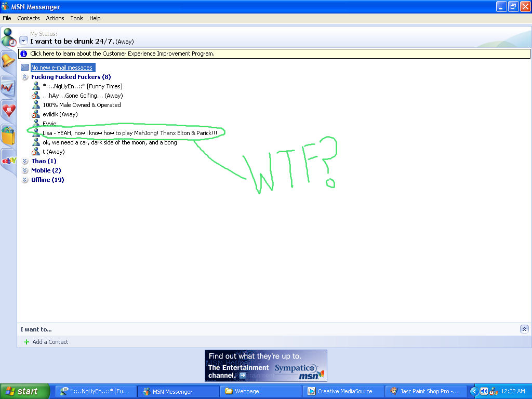Viewport: 532px width, 399px height.
Task: Open the Contacts menu
Action: 28,18
